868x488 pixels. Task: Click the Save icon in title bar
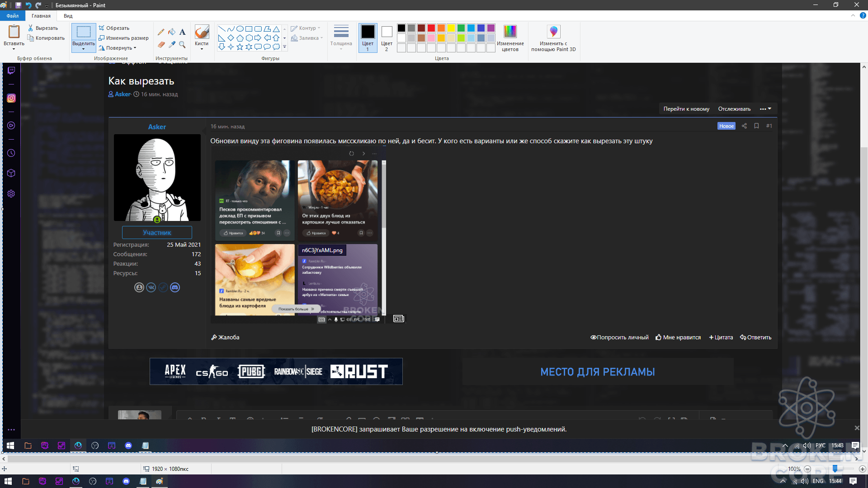(18, 5)
